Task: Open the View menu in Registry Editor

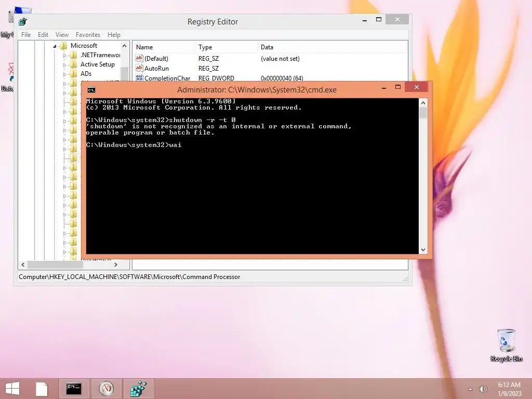Action: click(62, 35)
